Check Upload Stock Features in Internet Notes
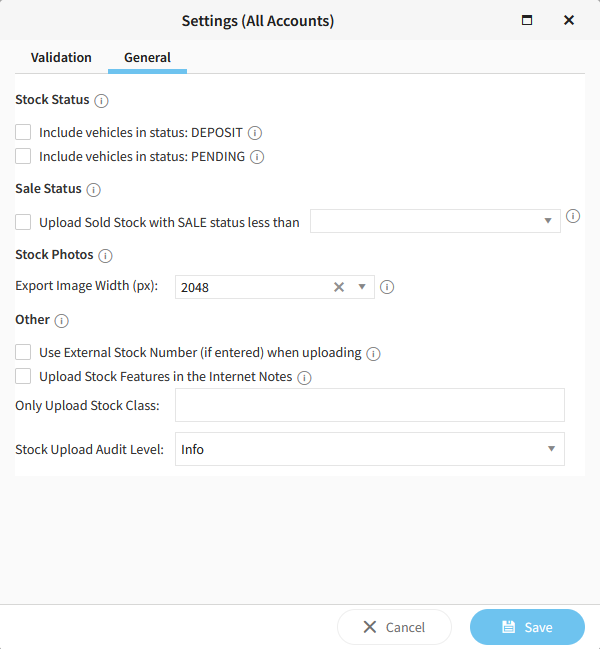Viewport: 600px width, 649px height. (x=23, y=377)
